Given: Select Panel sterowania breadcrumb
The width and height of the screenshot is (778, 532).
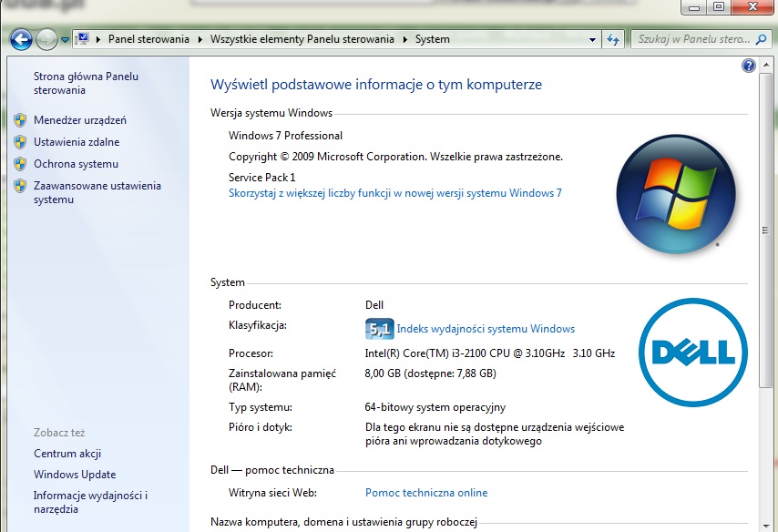Looking at the screenshot, I should coord(148,39).
